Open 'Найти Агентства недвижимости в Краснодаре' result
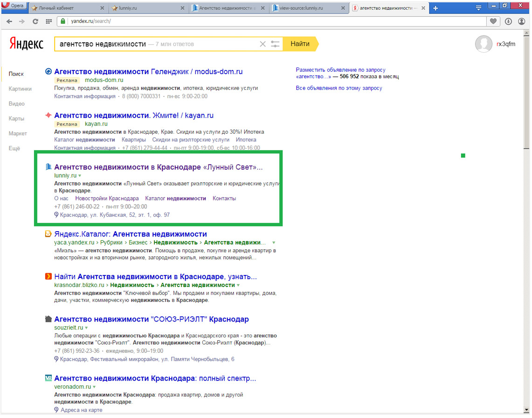Viewport: 532px width, 418px height. click(x=155, y=276)
